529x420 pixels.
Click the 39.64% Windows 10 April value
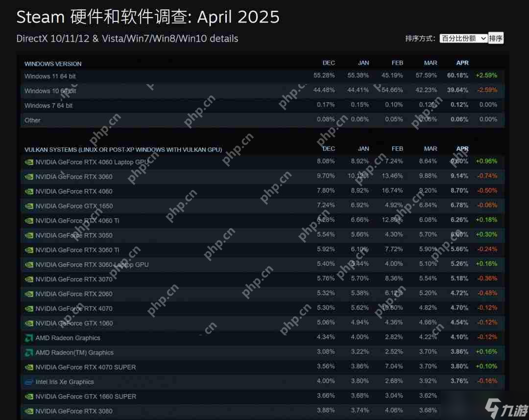click(x=458, y=90)
